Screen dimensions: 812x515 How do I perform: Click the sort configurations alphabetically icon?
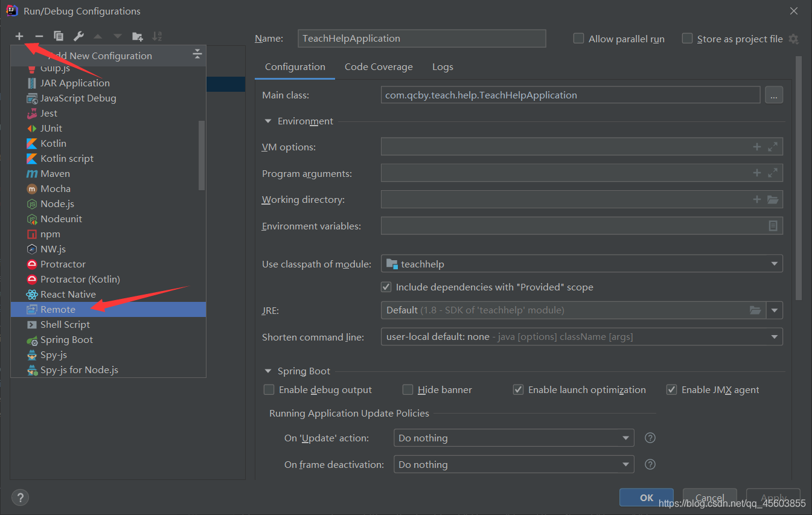[x=157, y=36]
